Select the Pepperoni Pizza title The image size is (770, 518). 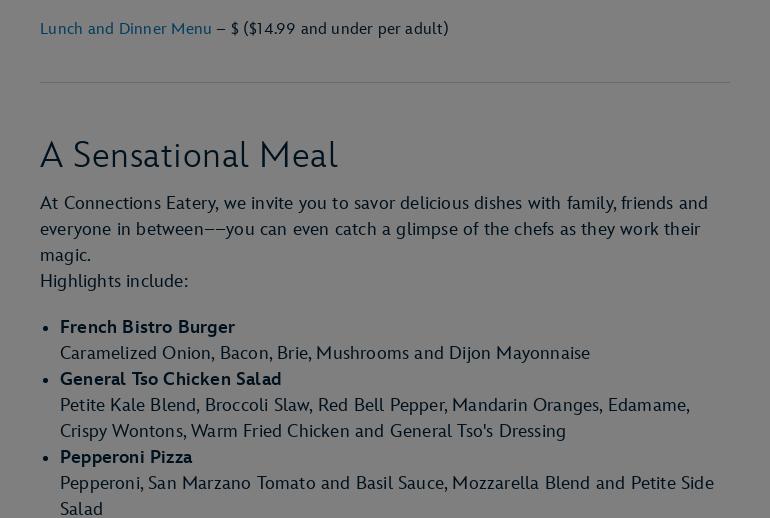coord(126,457)
